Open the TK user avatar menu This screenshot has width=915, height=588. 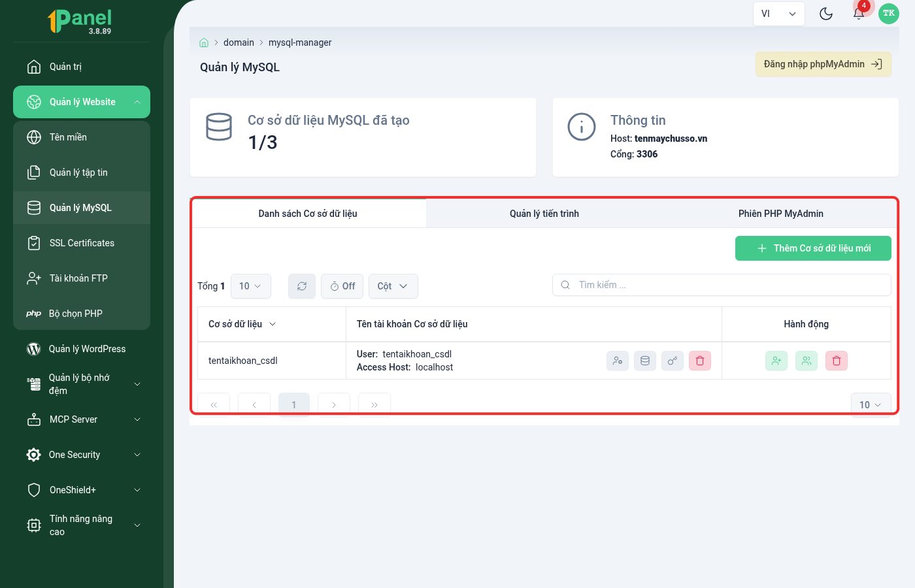coord(889,13)
